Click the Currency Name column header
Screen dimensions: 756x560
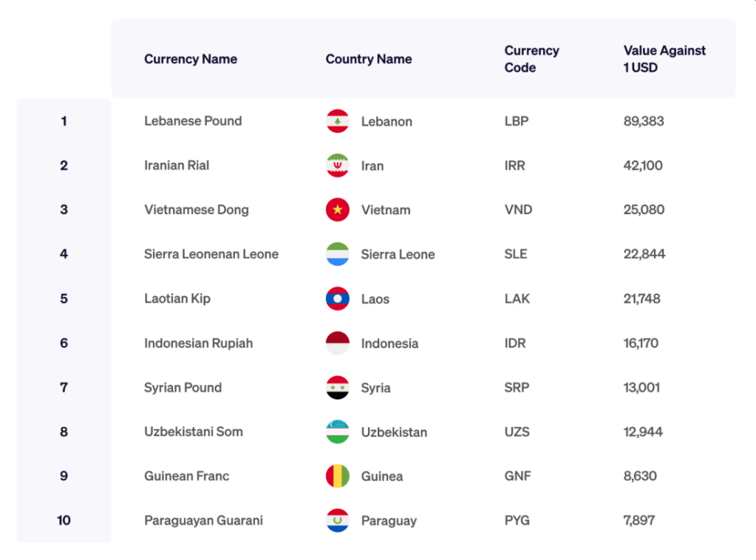pos(191,59)
